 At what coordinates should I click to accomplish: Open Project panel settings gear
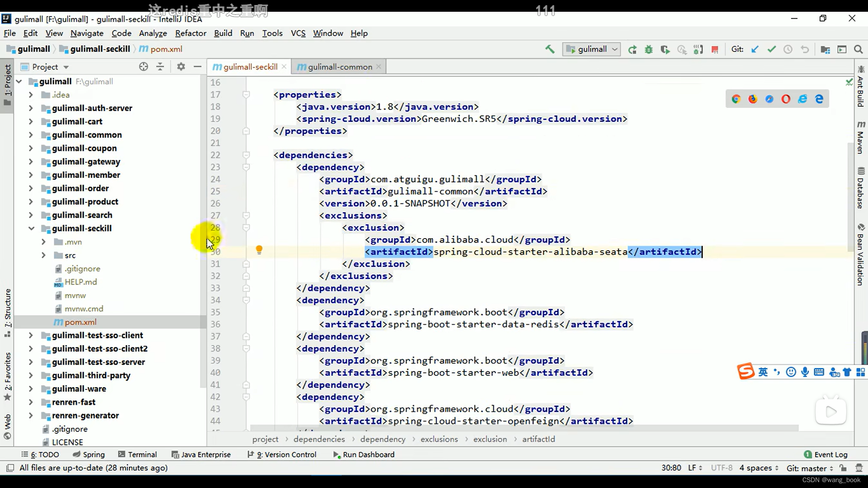181,66
